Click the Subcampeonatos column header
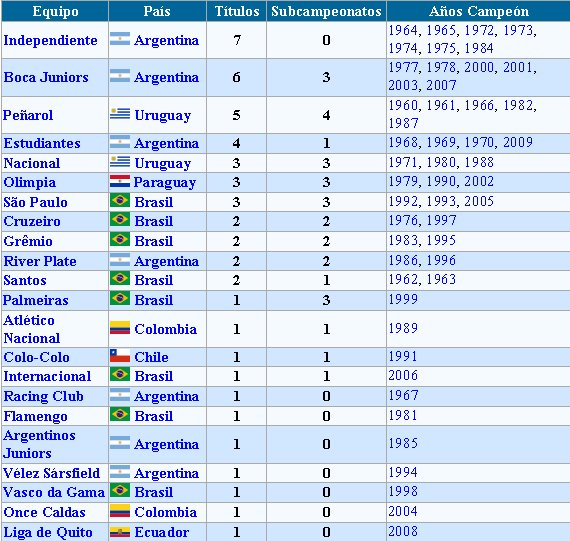The height and width of the screenshot is (541, 570). [326, 11]
